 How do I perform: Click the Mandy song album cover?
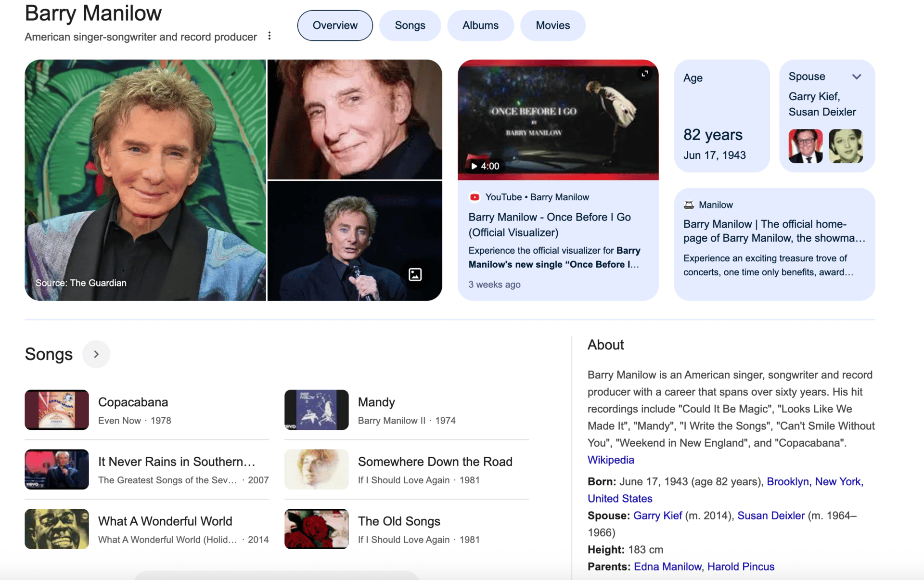pos(316,410)
